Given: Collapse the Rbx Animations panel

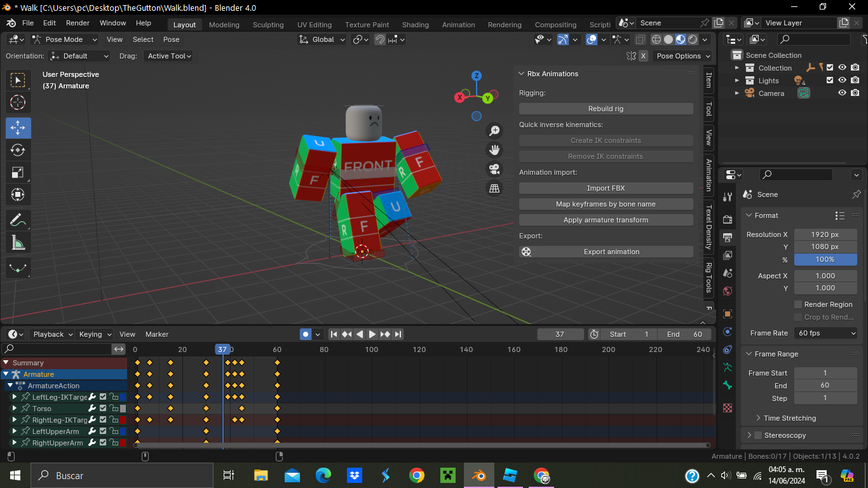Looking at the screenshot, I should pyautogui.click(x=521, y=74).
